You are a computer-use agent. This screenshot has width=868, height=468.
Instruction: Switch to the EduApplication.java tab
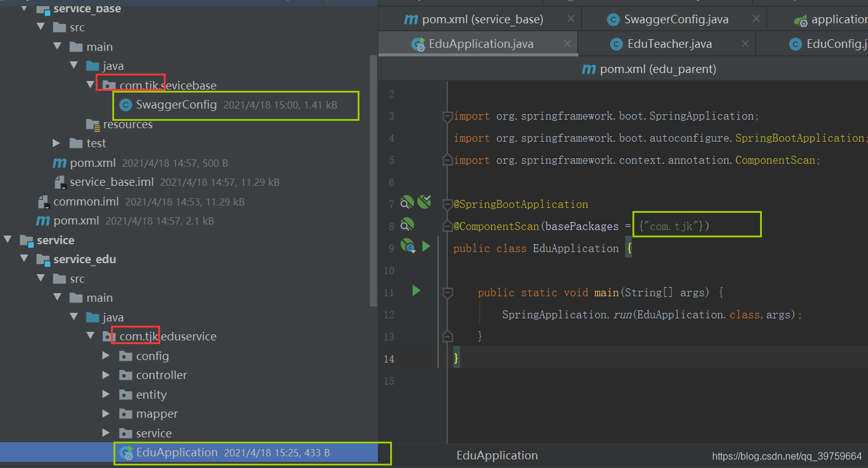point(478,44)
